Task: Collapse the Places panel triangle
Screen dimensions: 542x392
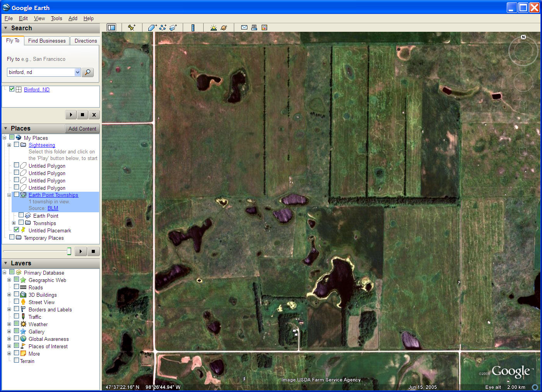Action: click(x=5, y=128)
